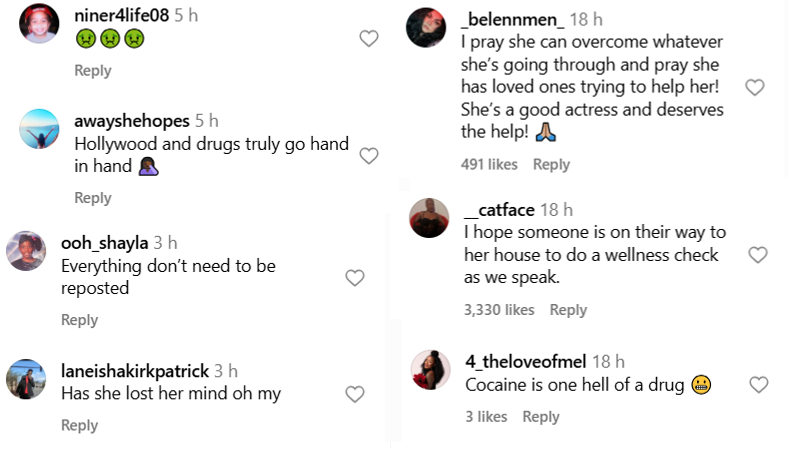
Task: Open awayshehopes' profile avatar
Action: click(40, 127)
